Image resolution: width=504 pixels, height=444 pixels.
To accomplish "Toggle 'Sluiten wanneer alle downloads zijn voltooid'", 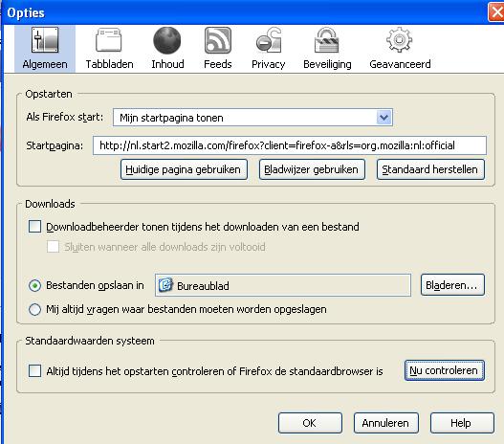I will pyautogui.click(x=53, y=247).
